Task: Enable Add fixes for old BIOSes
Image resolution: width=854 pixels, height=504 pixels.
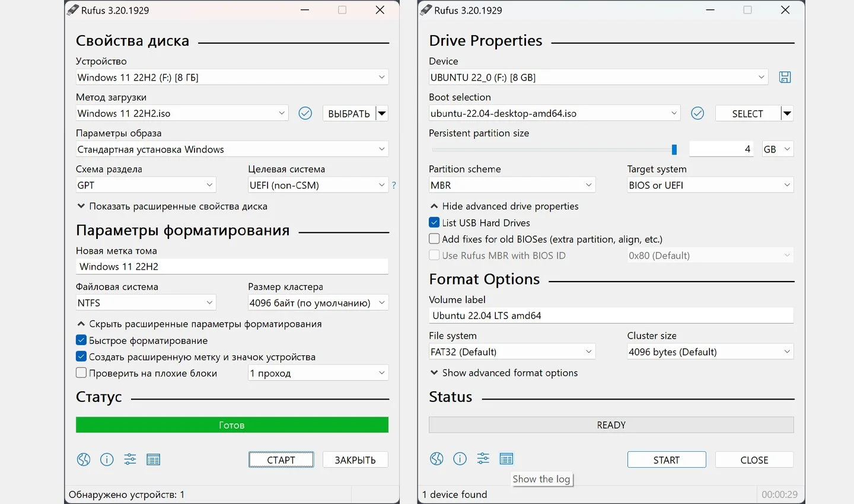Action: [x=434, y=239]
